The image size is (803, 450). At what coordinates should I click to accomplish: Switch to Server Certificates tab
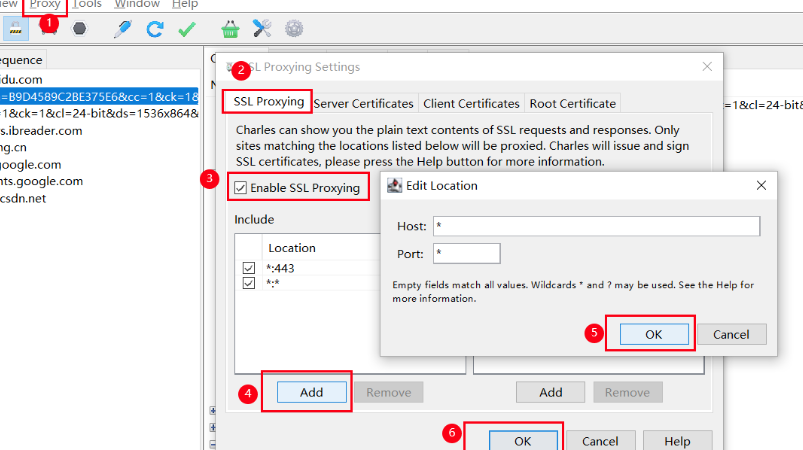point(363,103)
